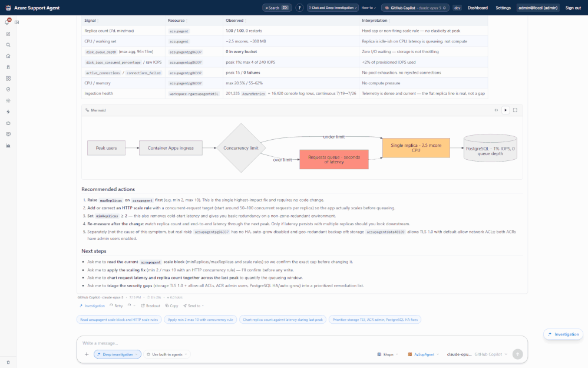This screenshot has height=368, width=588.
Task: Click the Peak users diagram node
Action: click(x=106, y=148)
